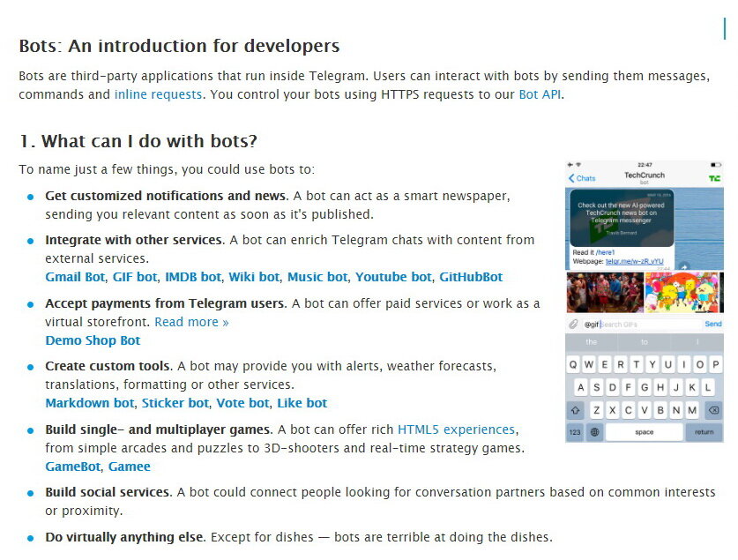
Task: Click the bold text Get customized notifications and news
Action: [x=167, y=196]
